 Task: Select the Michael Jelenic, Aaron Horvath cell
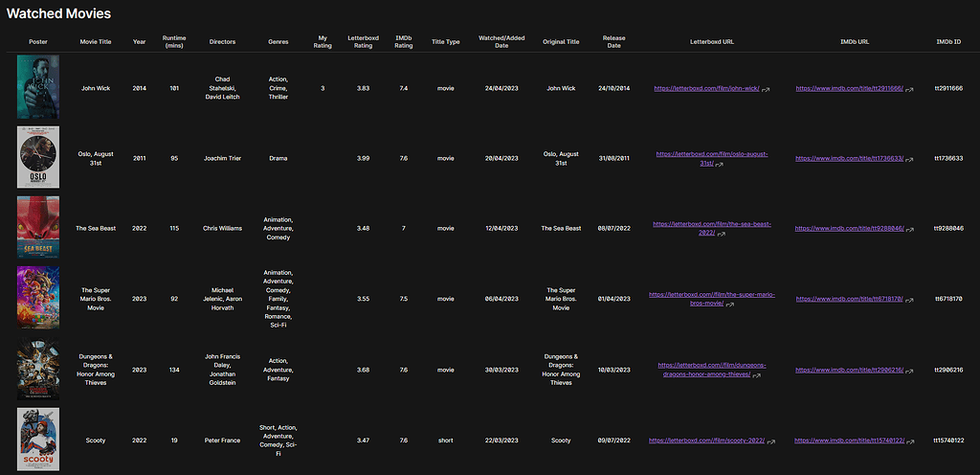[x=222, y=299]
